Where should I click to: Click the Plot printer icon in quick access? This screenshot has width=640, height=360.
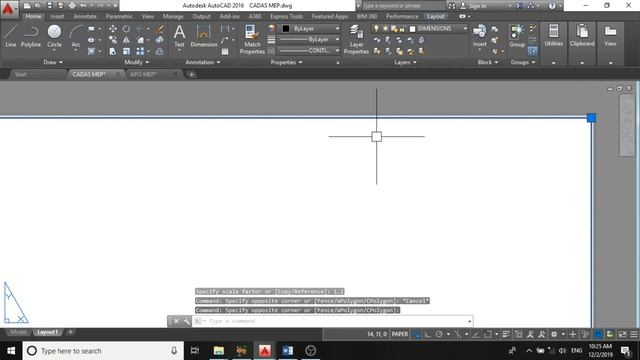click(72, 6)
